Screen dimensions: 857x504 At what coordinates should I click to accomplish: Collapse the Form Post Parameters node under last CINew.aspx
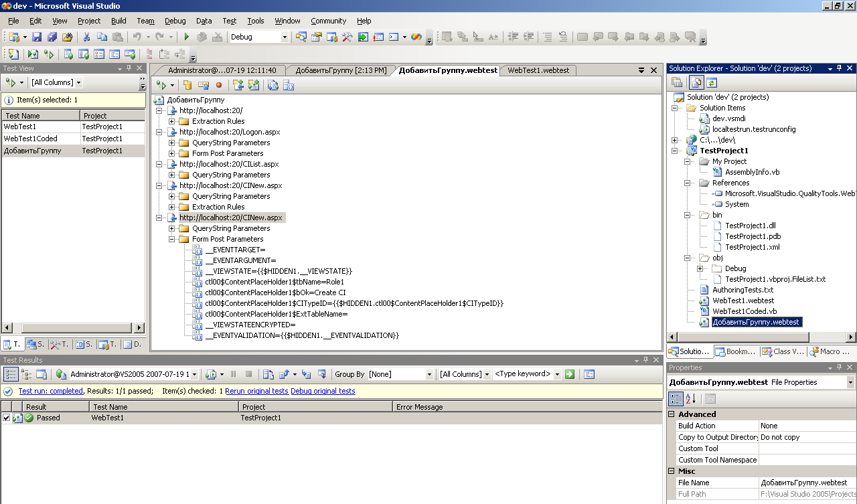tap(172, 239)
